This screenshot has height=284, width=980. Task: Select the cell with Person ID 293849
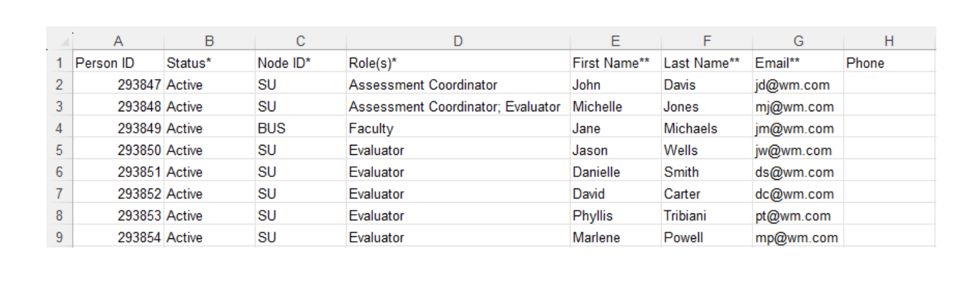(x=118, y=129)
